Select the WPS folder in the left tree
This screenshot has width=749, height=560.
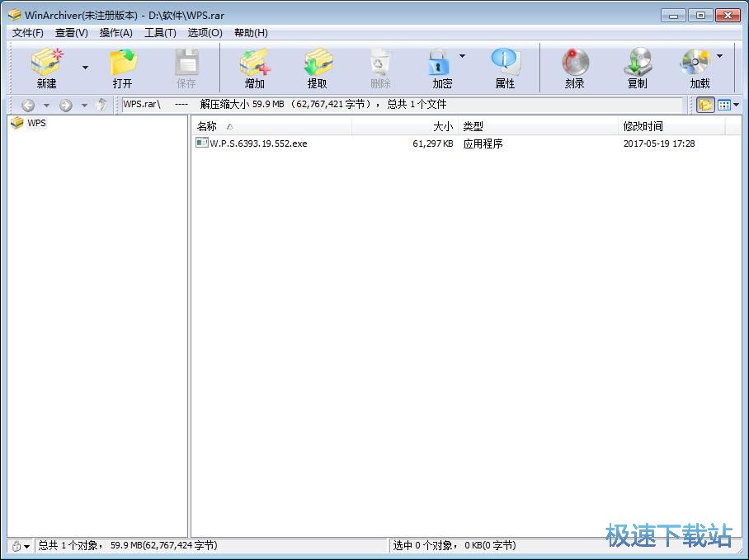34,123
